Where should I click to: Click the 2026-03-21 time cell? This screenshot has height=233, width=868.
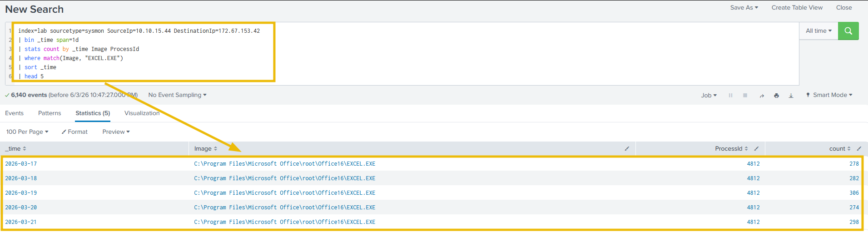(x=21, y=222)
